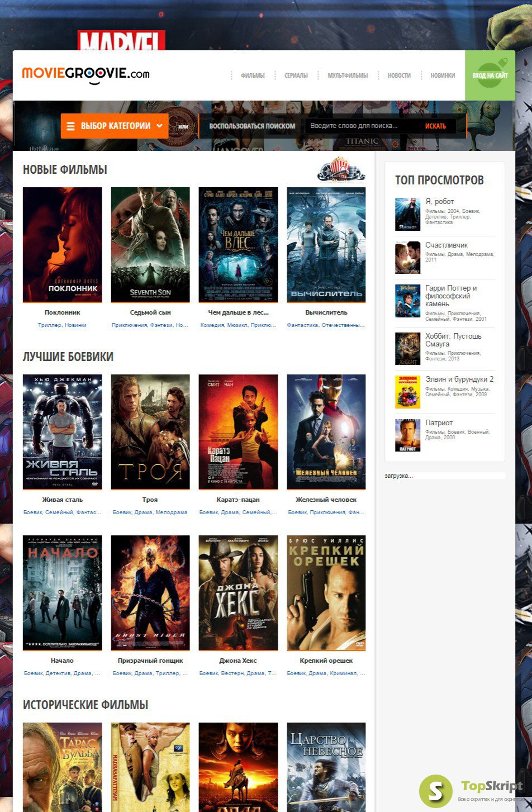Open the Фильмы menu item

point(253,75)
